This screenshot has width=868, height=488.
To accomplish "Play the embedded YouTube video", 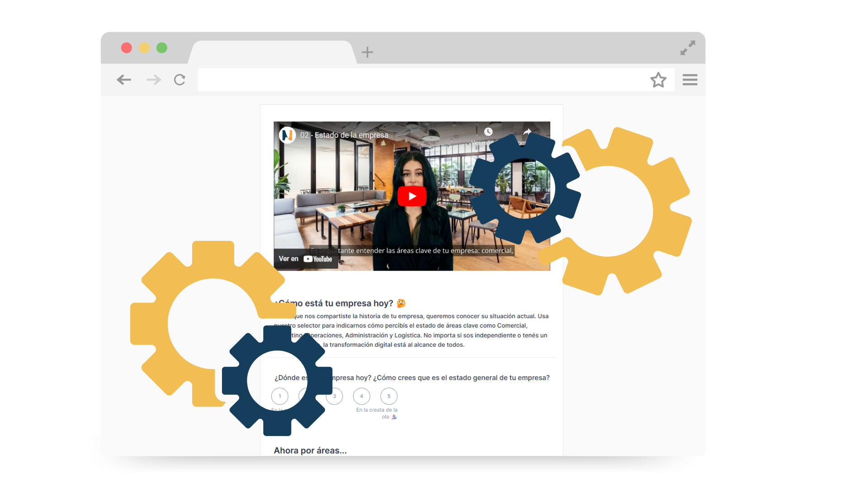I will (411, 196).
